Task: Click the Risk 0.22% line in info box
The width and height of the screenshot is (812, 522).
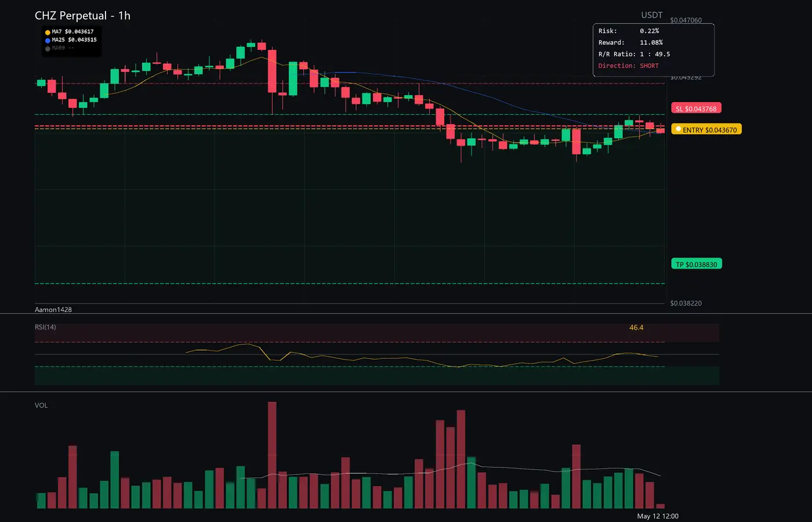Action: (629, 31)
